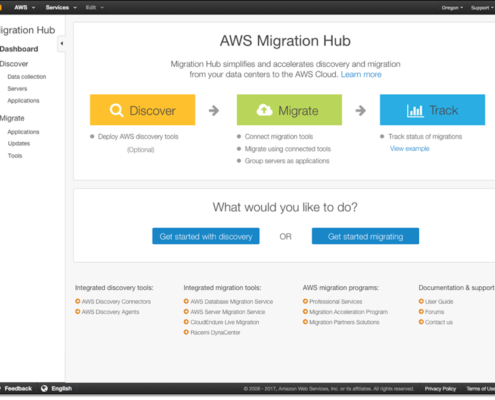495x400 pixels.
Task: Open Applications under Discover
Action: [x=23, y=101]
